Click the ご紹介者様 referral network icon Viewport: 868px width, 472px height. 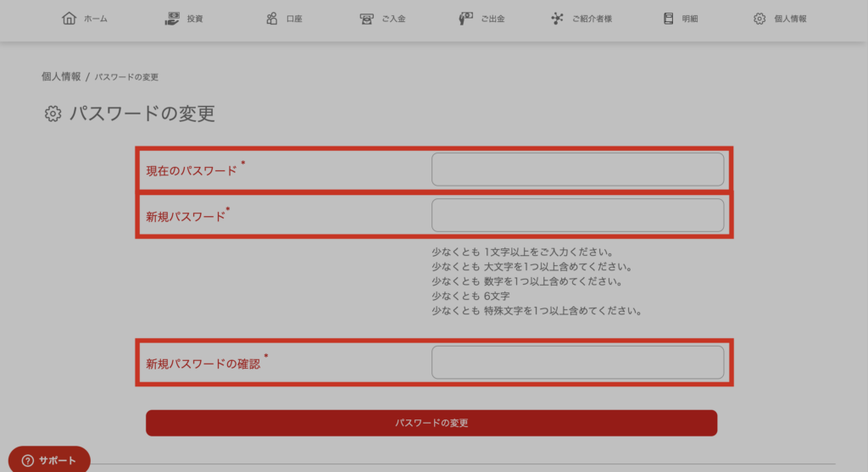pos(557,19)
